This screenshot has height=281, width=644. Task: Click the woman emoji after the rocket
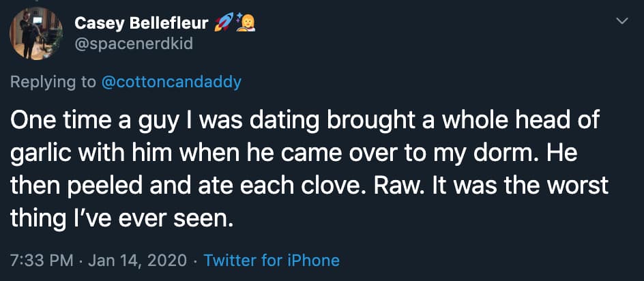coord(245,23)
